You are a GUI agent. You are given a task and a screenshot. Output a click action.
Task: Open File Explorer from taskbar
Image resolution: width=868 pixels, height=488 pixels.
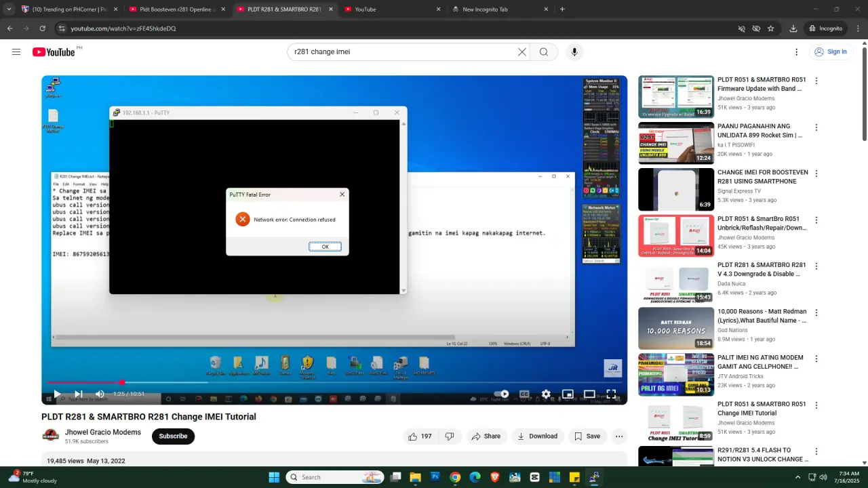coord(416,477)
